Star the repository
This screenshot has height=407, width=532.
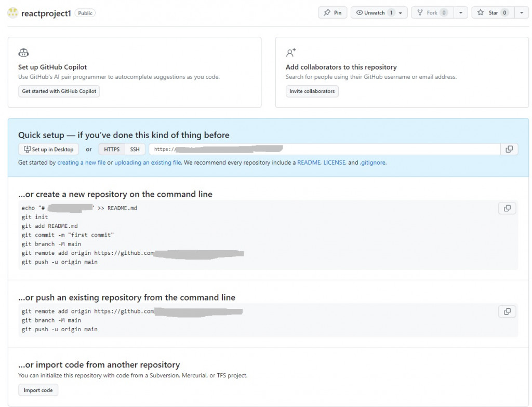(x=493, y=12)
